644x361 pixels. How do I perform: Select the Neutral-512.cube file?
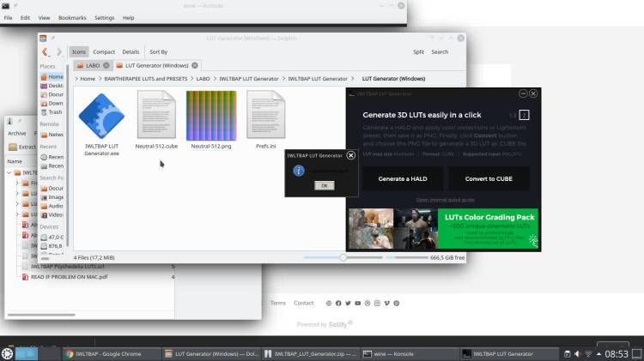pos(156,114)
